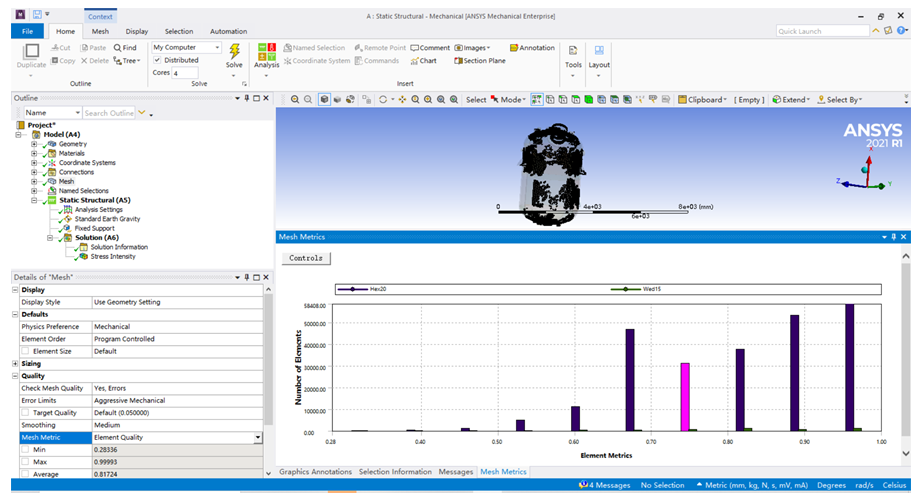
Task: Insert a Chart
Action: [424, 61]
